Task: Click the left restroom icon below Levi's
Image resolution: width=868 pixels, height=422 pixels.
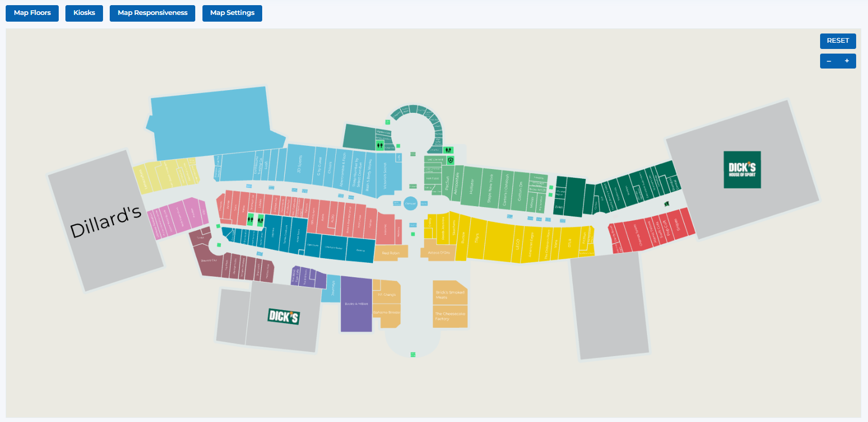Action: point(250,220)
